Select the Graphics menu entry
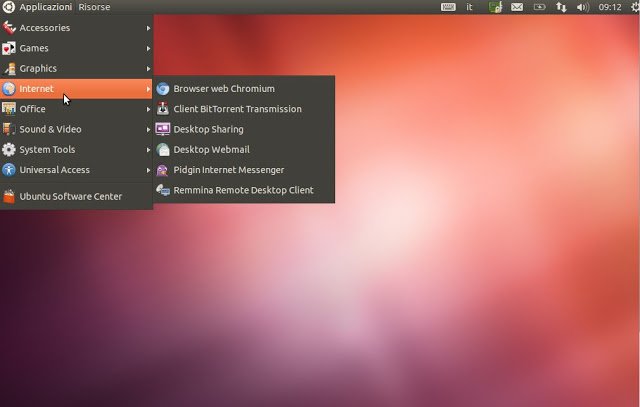640x407 pixels. [x=76, y=69]
